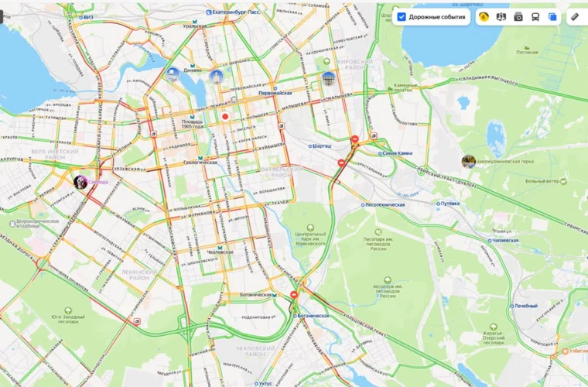Click the round building landmark in Кировский район

[x=329, y=78]
